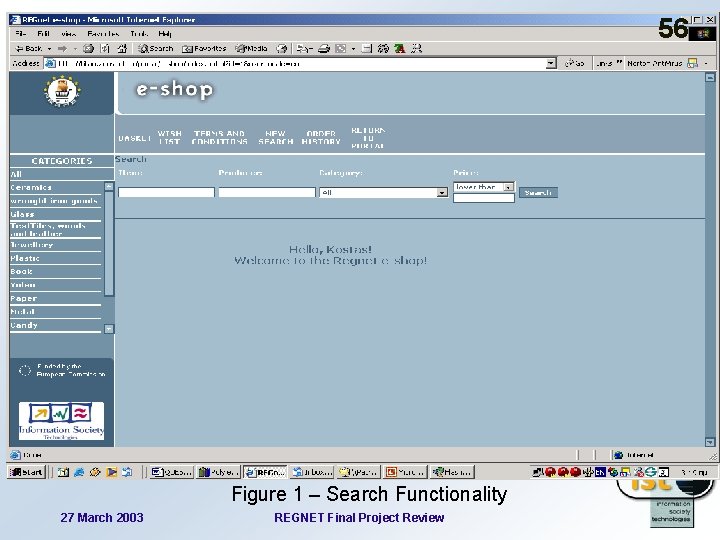Switch to the Inbox taskbar button

point(312,472)
